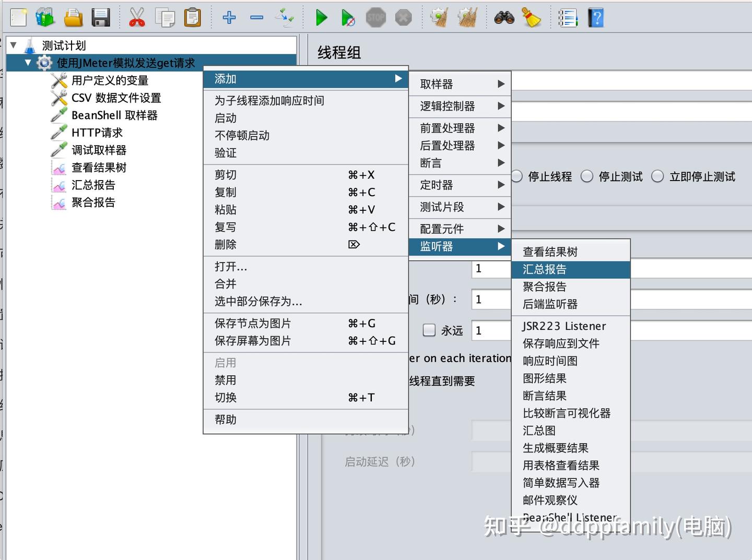Select 汇总报告 from the listener submenu
The width and height of the screenshot is (752, 560).
(544, 269)
